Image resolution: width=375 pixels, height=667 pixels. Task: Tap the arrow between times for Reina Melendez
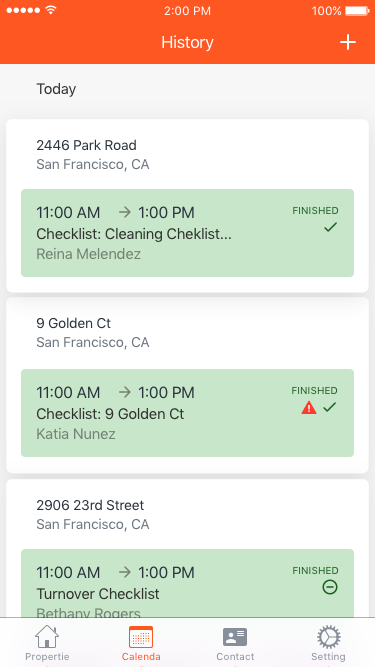click(x=125, y=212)
